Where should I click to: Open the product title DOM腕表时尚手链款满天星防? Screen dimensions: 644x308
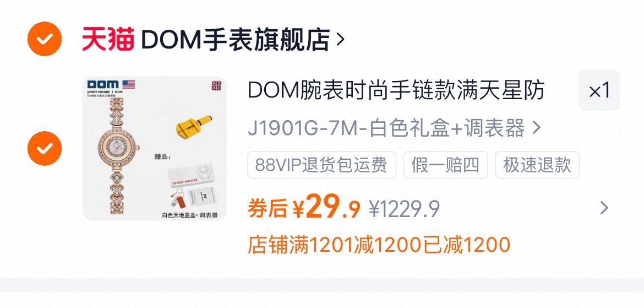(x=396, y=90)
